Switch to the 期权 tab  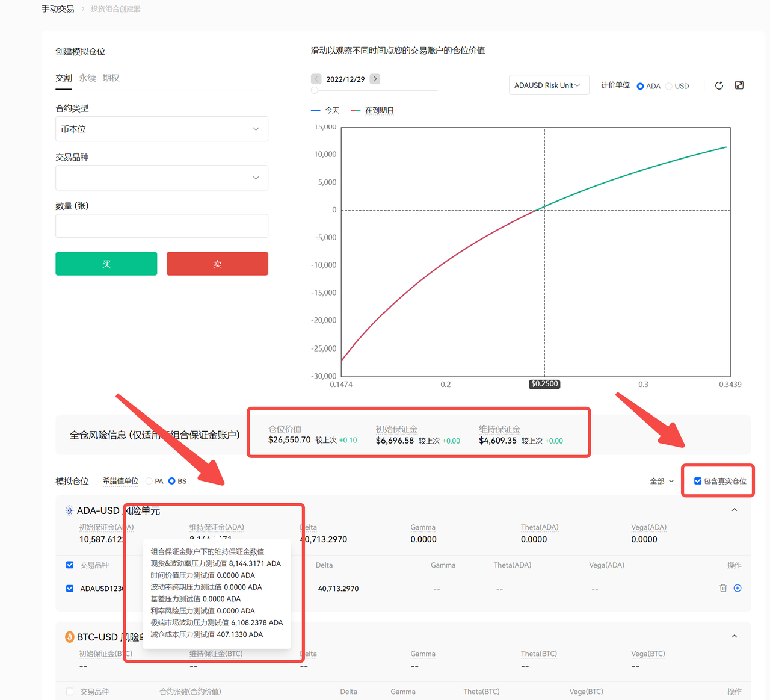click(111, 78)
